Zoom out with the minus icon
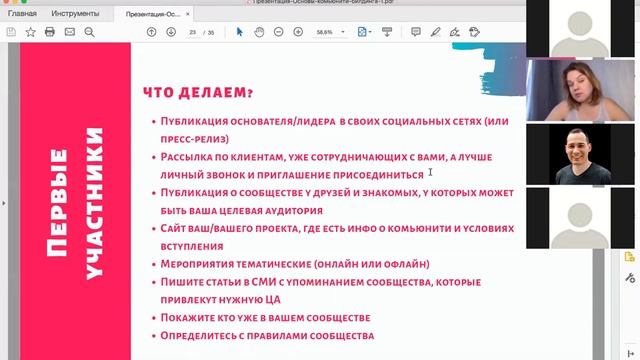The image size is (640, 360). pos(278,32)
